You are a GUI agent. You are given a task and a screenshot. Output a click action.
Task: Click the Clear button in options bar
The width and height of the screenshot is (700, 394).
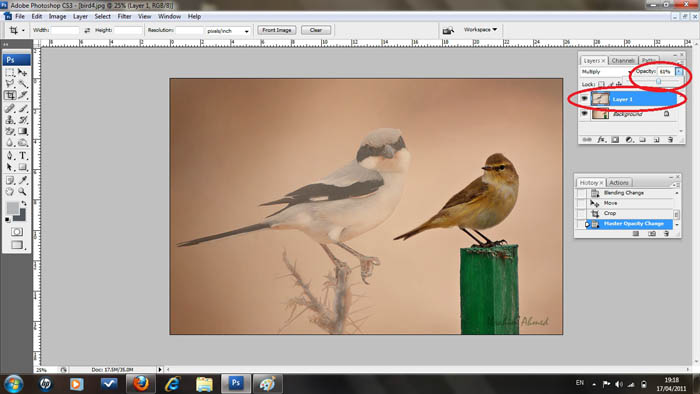tap(316, 30)
